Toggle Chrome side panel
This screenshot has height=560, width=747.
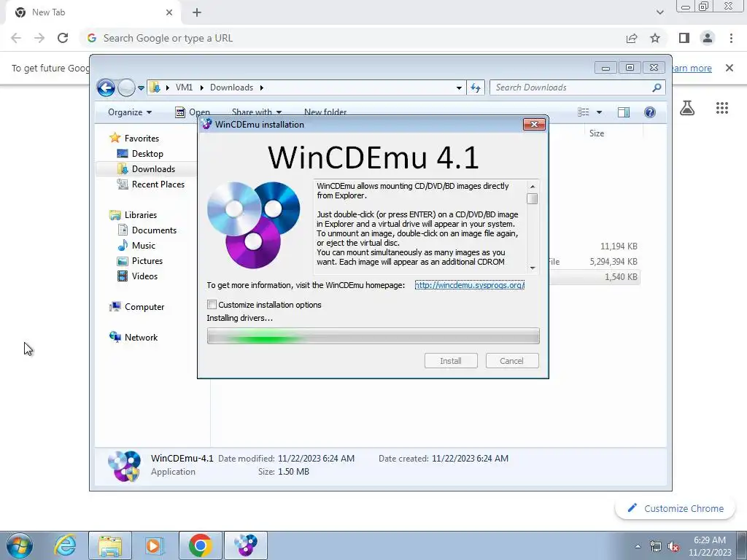pyautogui.click(x=684, y=38)
